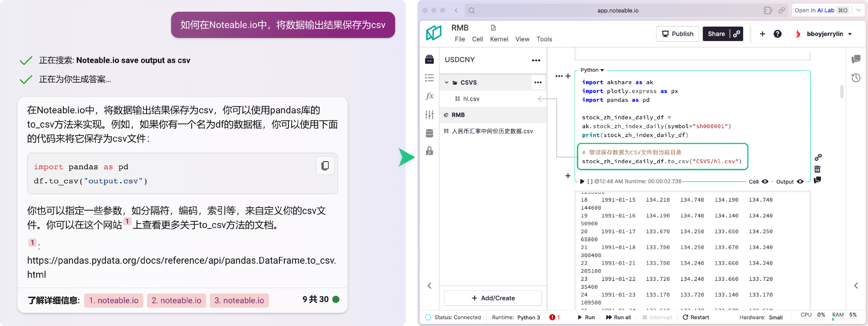Click the to_csv code line in cell
This screenshot has width=868, height=326.
[x=662, y=161]
